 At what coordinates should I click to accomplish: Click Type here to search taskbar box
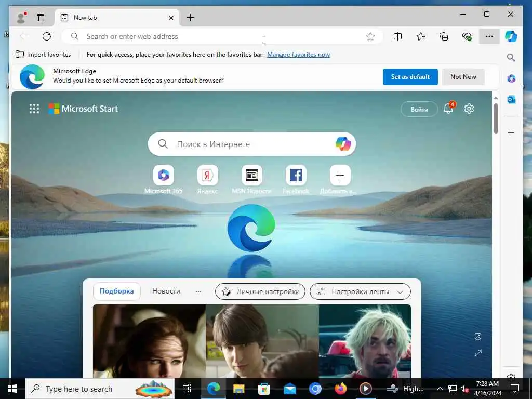point(100,389)
